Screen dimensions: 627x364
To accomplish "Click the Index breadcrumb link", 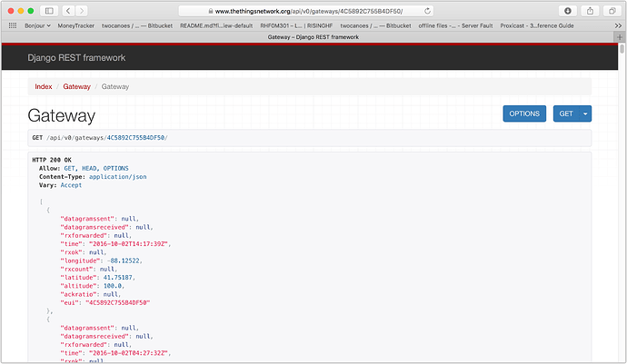I will pos(43,86).
